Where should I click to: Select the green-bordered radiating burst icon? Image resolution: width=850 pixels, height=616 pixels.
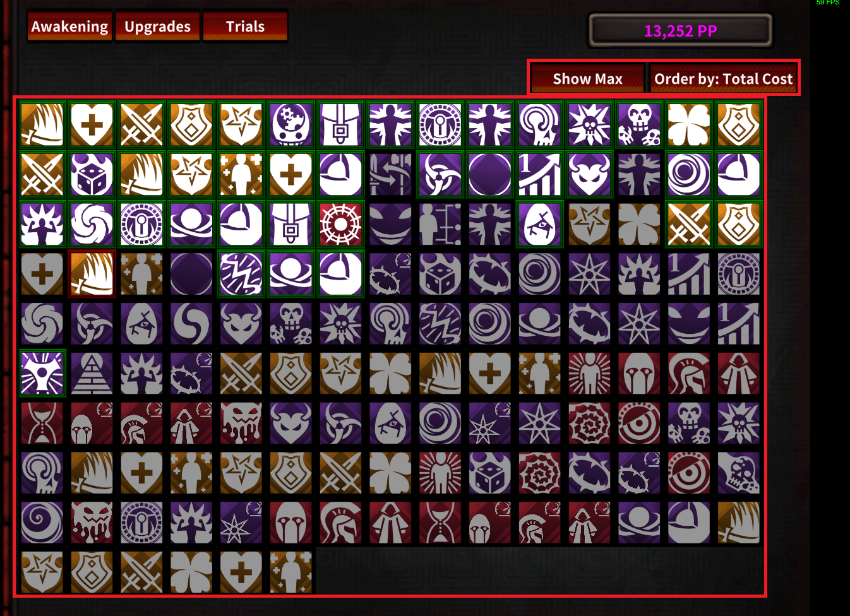pyautogui.click(x=42, y=374)
